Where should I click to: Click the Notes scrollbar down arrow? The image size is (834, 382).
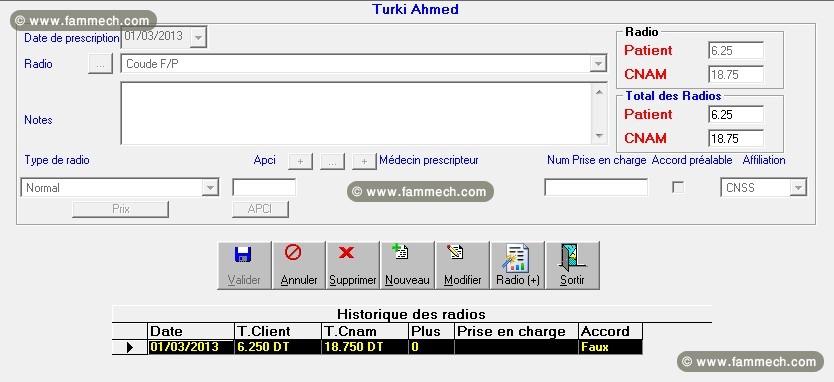[x=599, y=136]
